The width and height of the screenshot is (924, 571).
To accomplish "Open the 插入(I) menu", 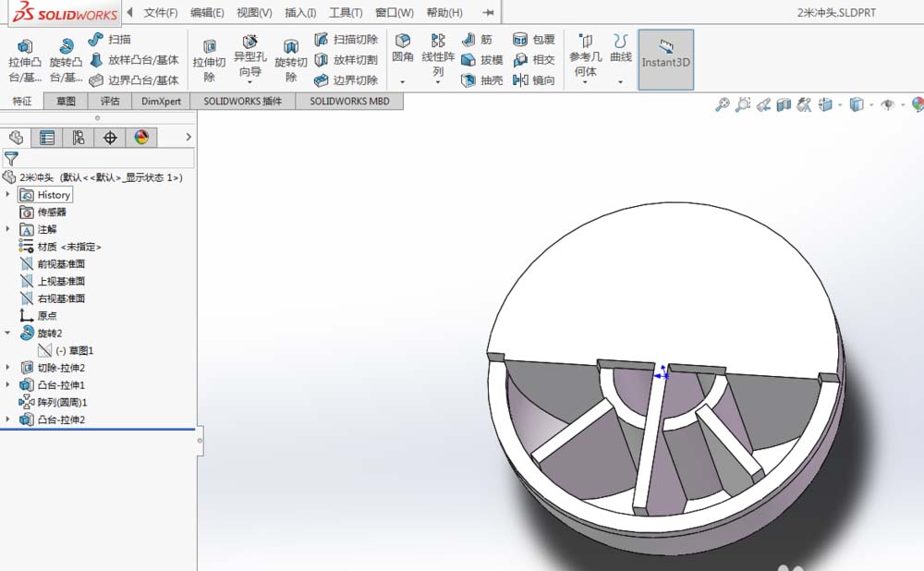I will (x=300, y=12).
